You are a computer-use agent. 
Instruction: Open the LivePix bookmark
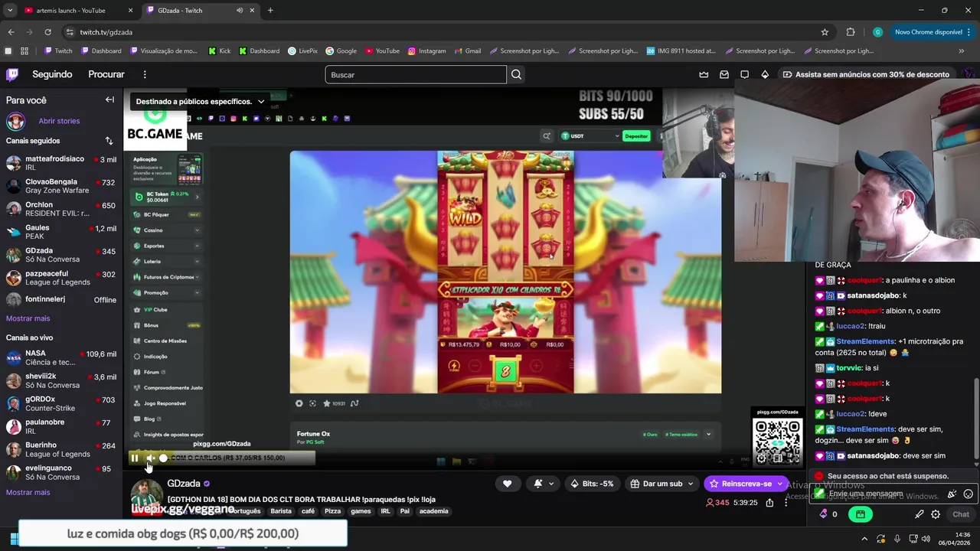[x=302, y=51]
